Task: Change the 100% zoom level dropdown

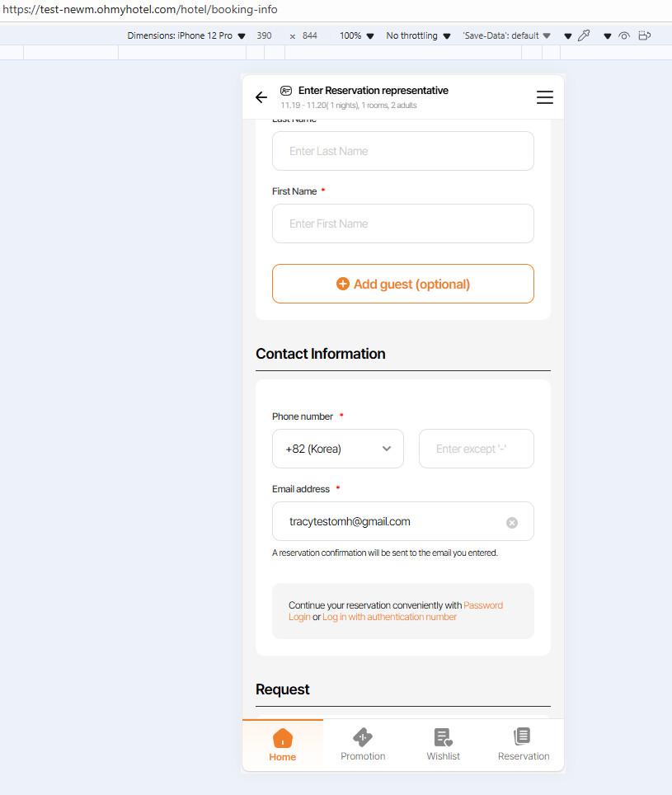Action: (356, 35)
